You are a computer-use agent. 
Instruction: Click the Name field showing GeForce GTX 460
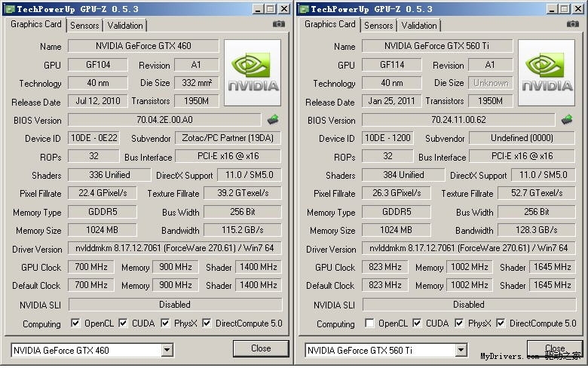click(143, 46)
